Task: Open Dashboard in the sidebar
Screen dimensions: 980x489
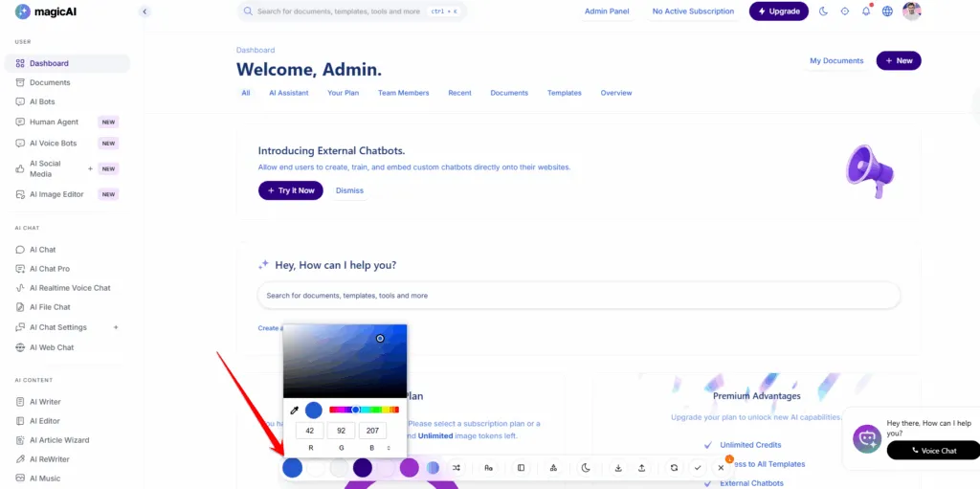Action: [x=67, y=63]
